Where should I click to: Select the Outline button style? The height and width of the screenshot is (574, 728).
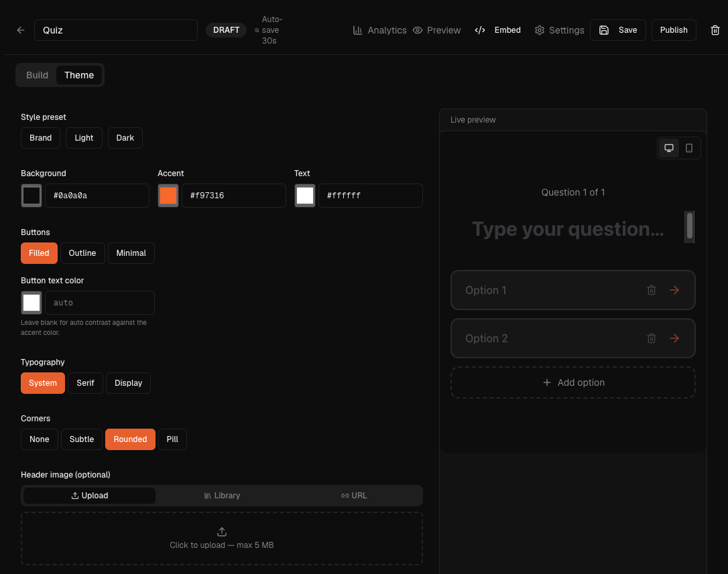click(82, 253)
